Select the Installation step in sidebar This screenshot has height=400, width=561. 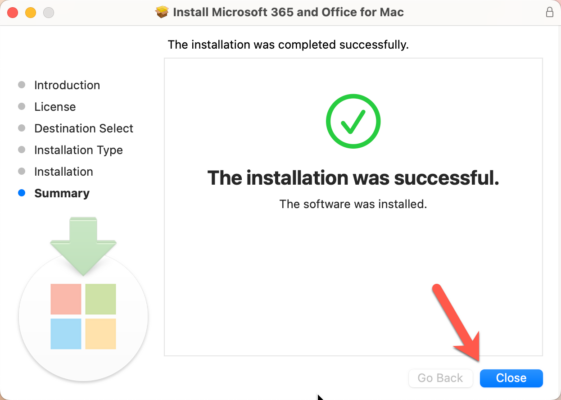point(64,172)
